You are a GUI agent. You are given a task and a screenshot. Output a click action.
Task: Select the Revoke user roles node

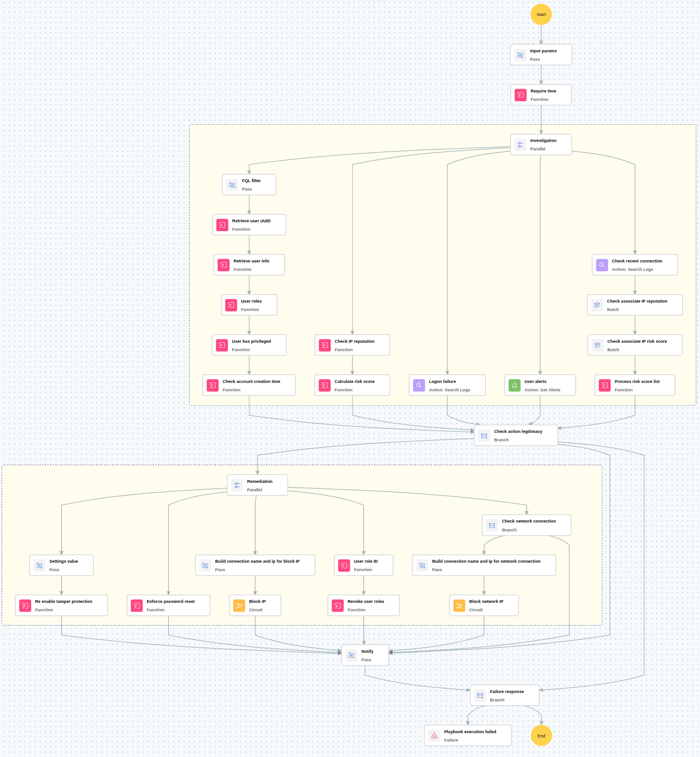click(364, 606)
